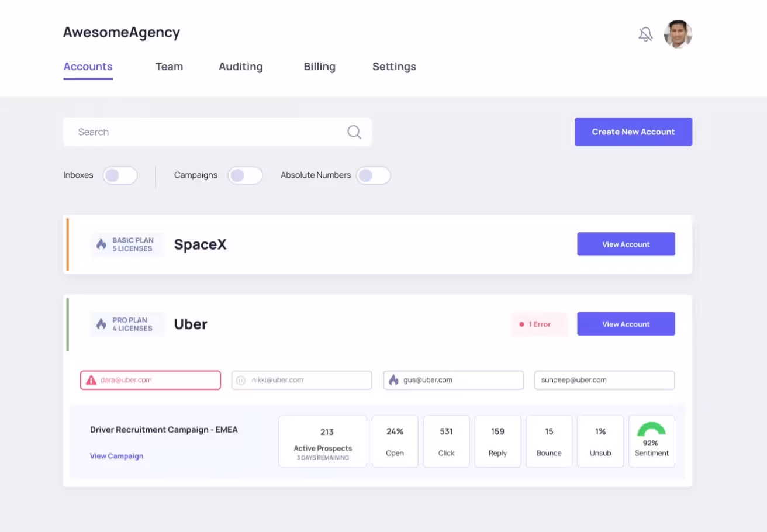
Task: Open the Billing tab
Action: coord(319,67)
